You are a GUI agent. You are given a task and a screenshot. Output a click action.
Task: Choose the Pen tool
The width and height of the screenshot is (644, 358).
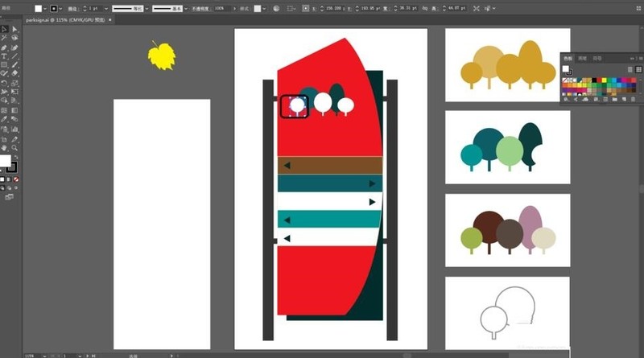pyautogui.click(x=4, y=47)
